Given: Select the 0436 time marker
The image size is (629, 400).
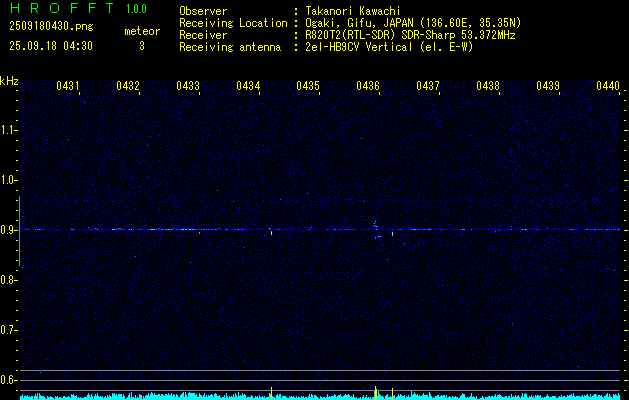Looking at the screenshot, I should click(368, 86).
